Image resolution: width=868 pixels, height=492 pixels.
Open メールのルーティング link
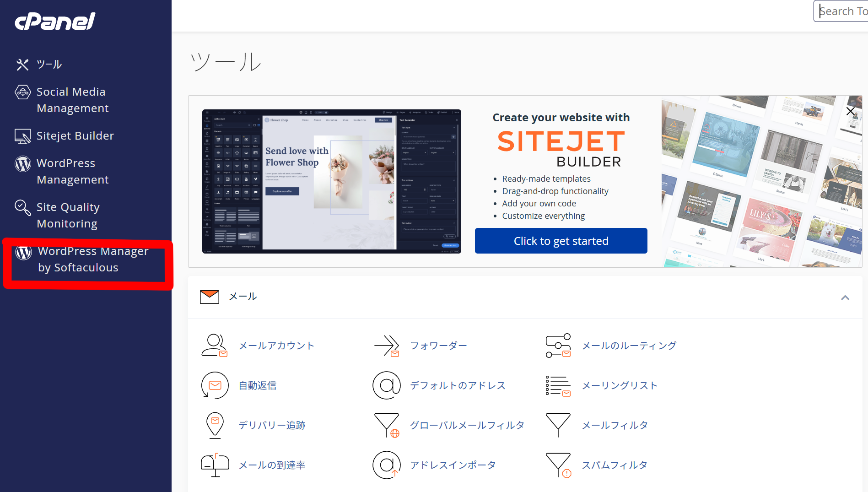(629, 346)
